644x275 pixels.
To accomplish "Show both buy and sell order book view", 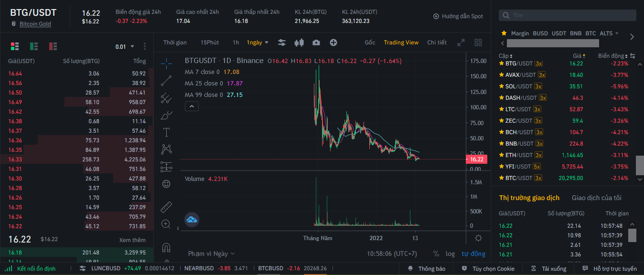I will coord(15,46).
